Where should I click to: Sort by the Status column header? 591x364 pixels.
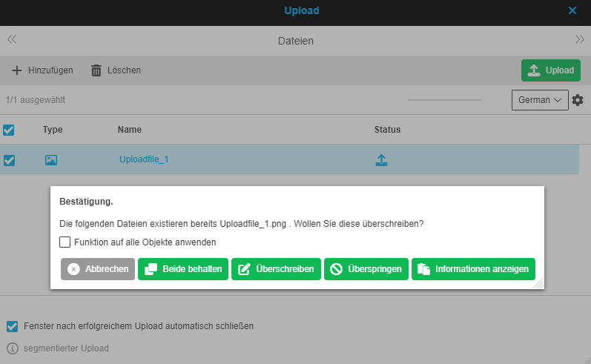point(388,130)
